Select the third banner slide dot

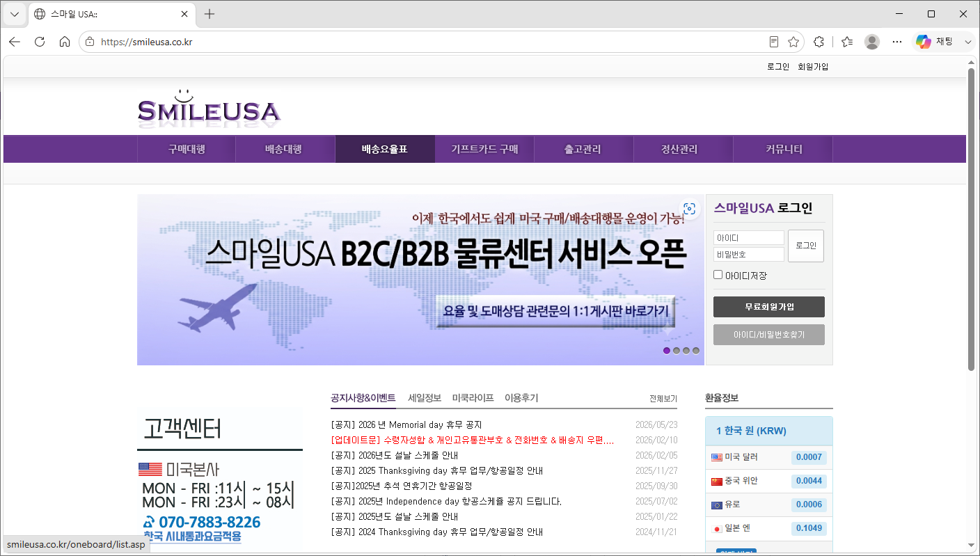pyautogui.click(x=686, y=351)
